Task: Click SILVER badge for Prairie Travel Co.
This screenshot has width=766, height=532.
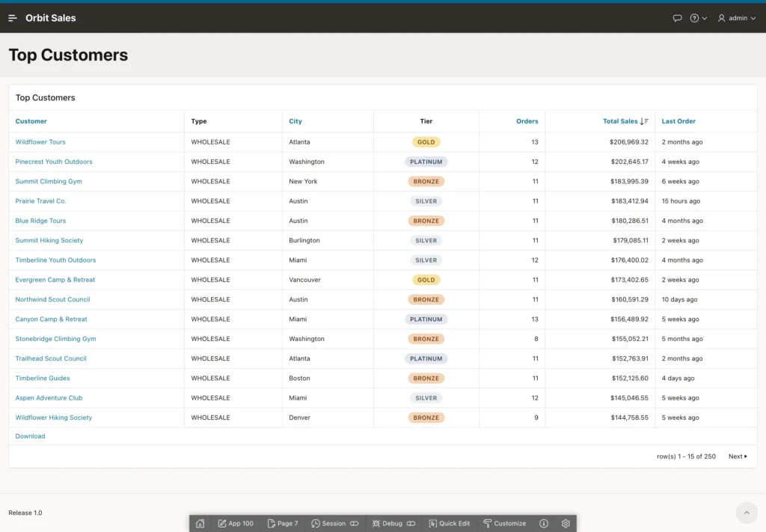Action: [426, 201]
